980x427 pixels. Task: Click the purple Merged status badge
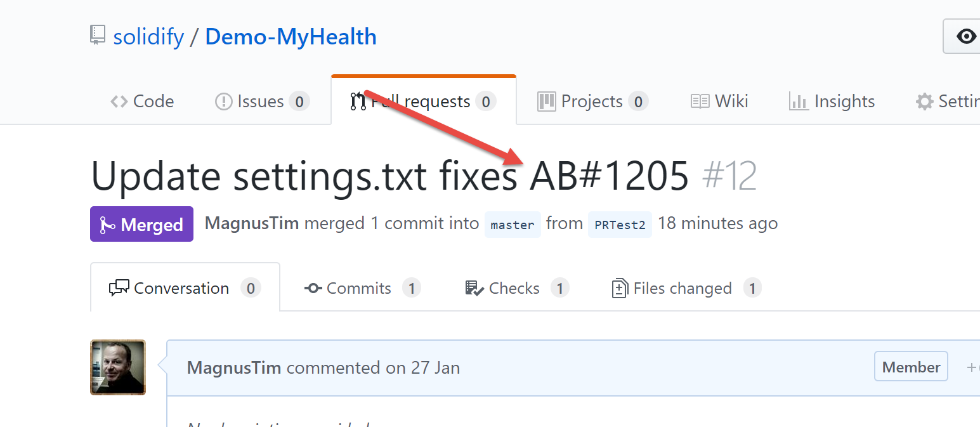141,224
